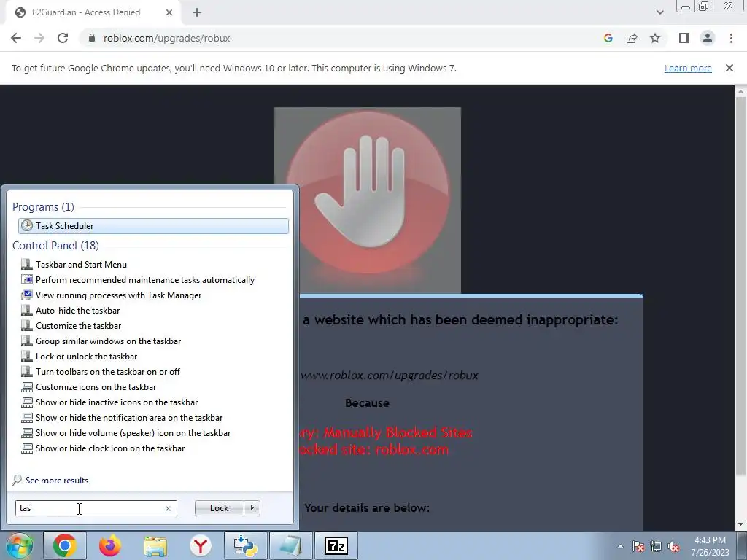Image resolution: width=747 pixels, height=560 pixels.
Task: Open a new tab with the plus button
Action: coord(197,12)
